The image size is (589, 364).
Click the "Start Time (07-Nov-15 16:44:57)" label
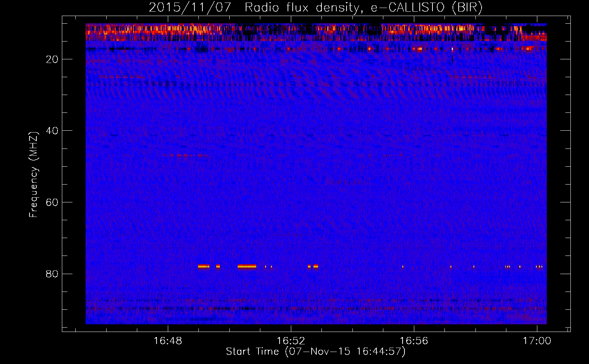(x=316, y=352)
